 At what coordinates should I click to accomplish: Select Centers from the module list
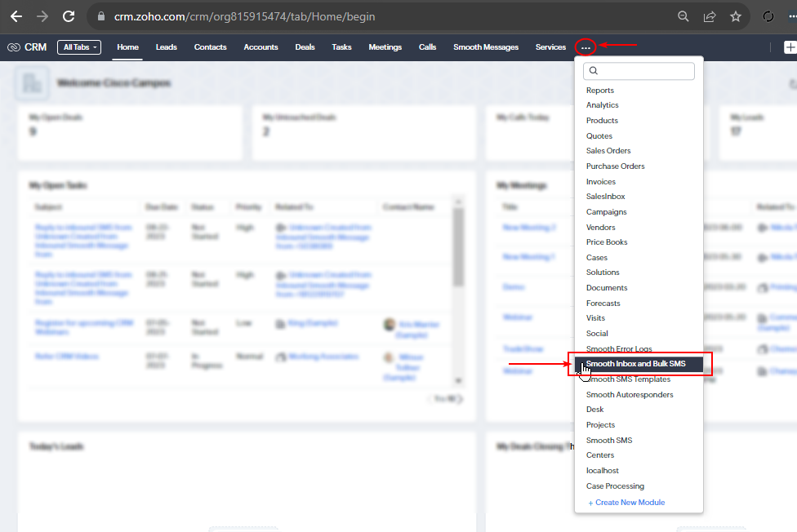click(x=599, y=455)
